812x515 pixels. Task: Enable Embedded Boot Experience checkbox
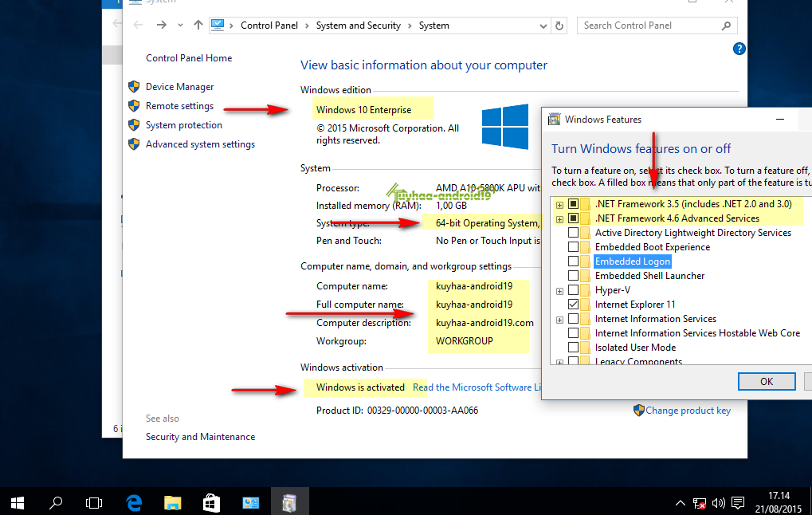573,246
